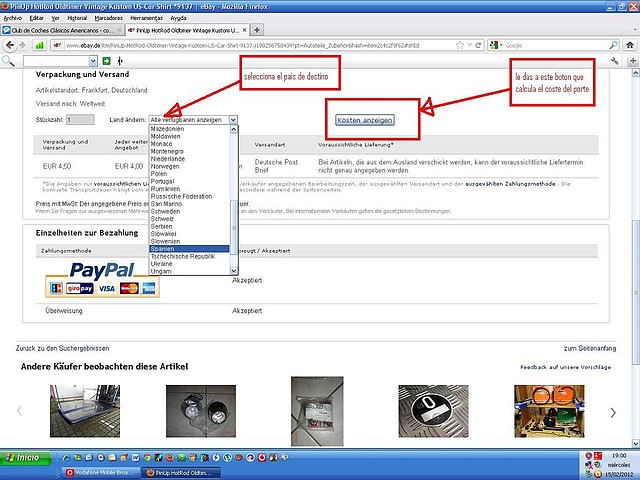Click the country list scrollbar thumb
The width and height of the screenshot is (640, 480).
pos(234,227)
